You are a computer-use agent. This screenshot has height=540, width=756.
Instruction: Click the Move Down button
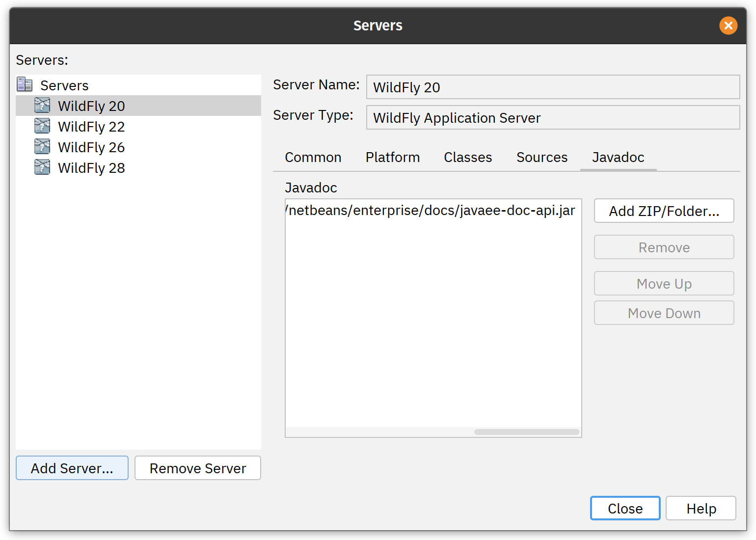click(664, 313)
